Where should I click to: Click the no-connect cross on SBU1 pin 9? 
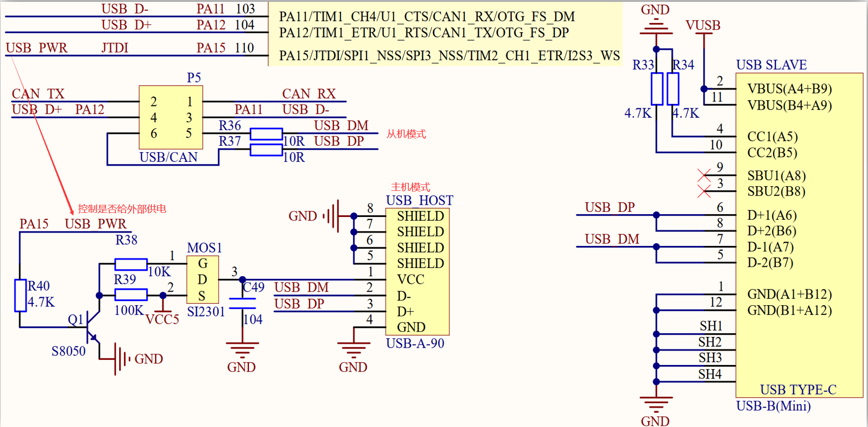click(704, 175)
